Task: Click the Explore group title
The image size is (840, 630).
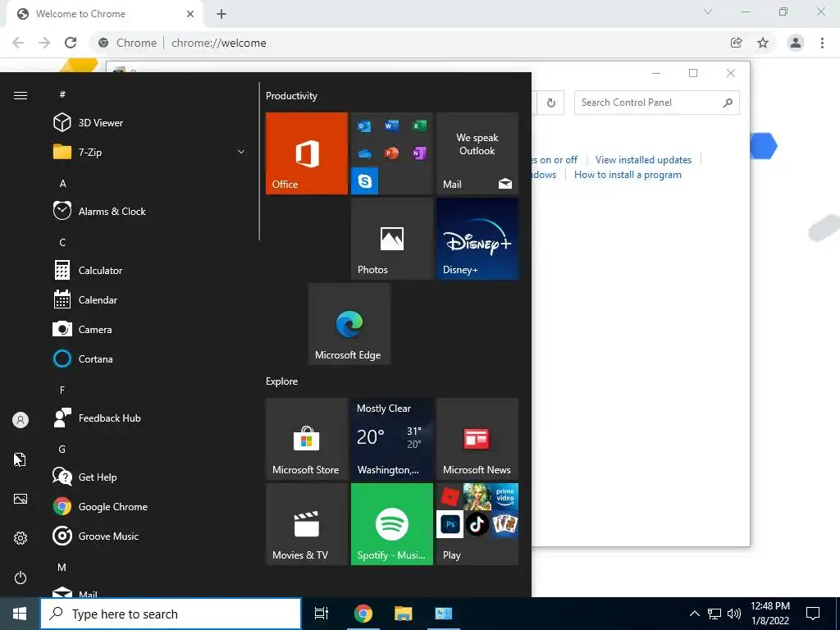Action: 282,381
